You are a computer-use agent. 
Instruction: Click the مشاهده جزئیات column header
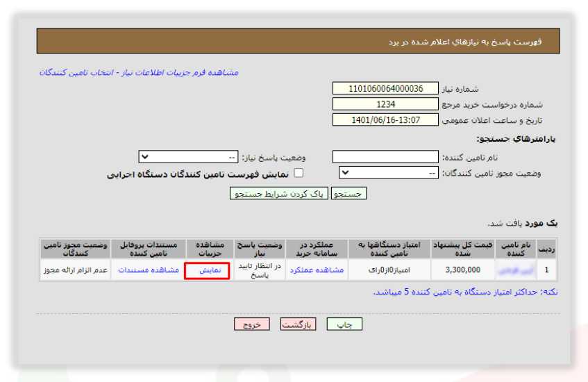[x=210, y=249]
